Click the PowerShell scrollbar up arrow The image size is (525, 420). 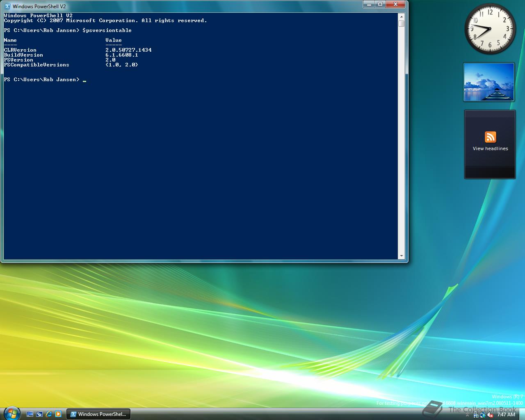(401, 16)
